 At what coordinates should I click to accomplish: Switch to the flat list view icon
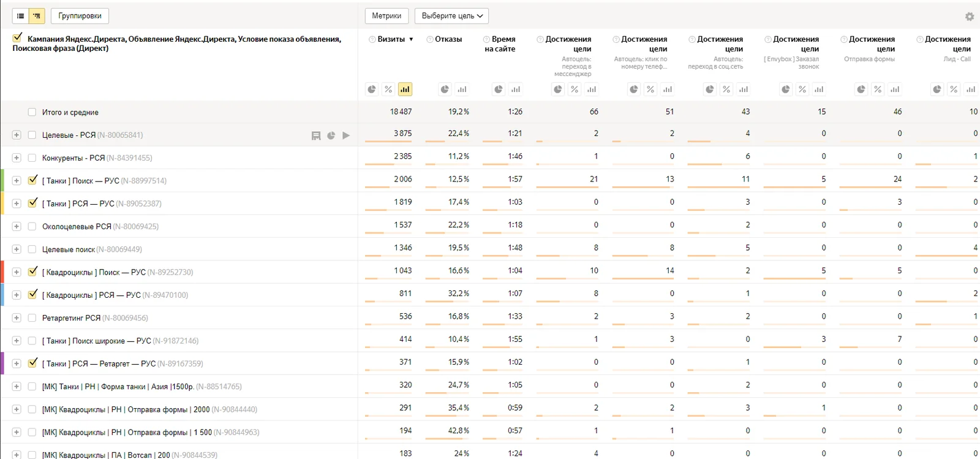coord(21,16)
